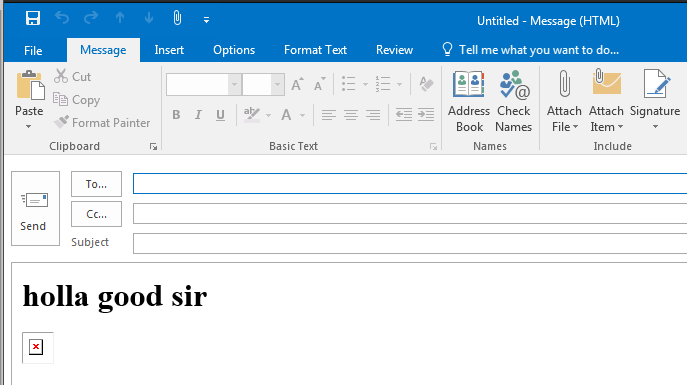The image size is (687, 385).
Task: Expand the Paste options arrow
Action: coord(28,127)
